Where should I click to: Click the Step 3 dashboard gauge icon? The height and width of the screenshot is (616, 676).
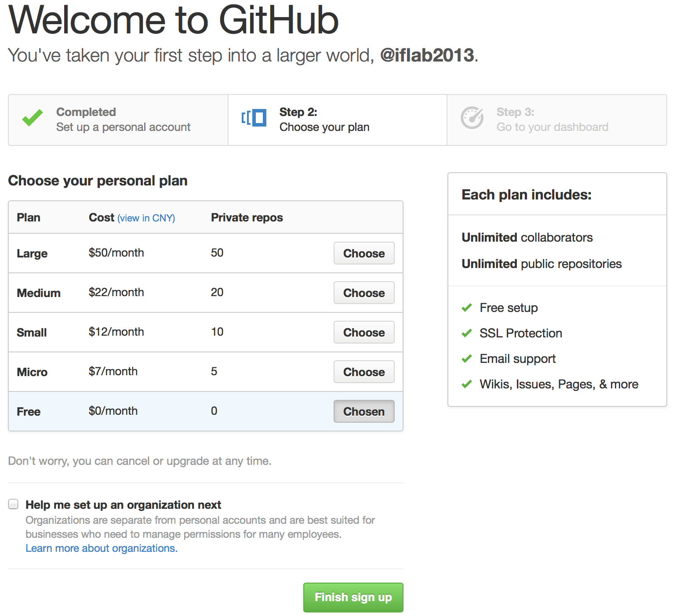tap(472, 118)
